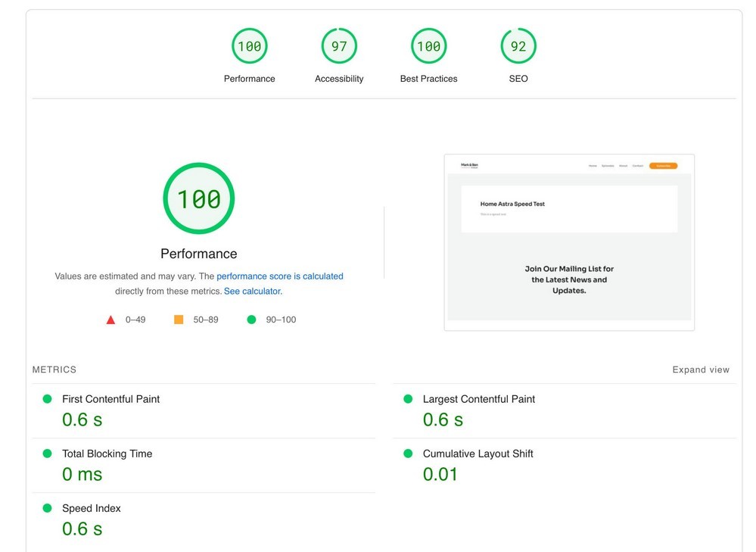The image size is (756, 552).
Task: Click the SEO 92 score gauge
Action: coord(518,46)
